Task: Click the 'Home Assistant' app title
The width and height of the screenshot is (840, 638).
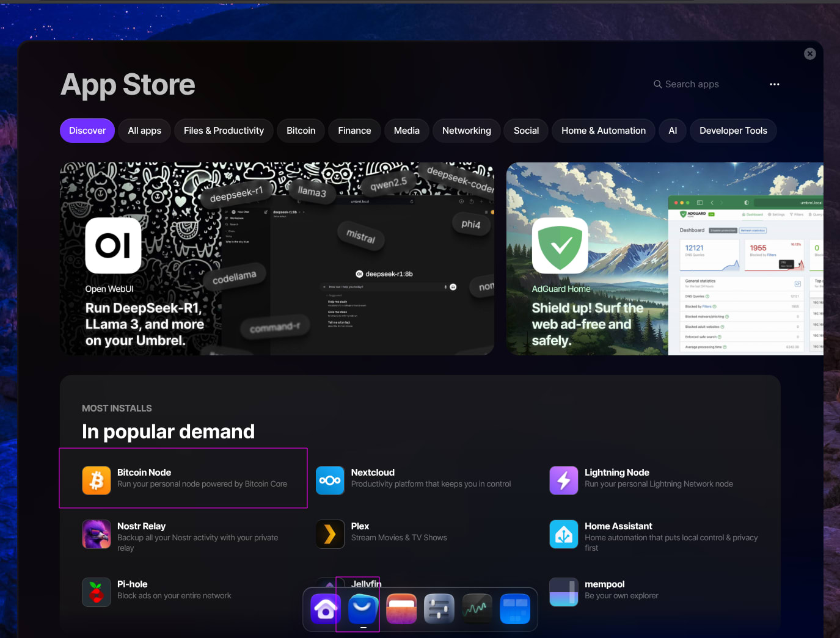Action: pos(618,526)
